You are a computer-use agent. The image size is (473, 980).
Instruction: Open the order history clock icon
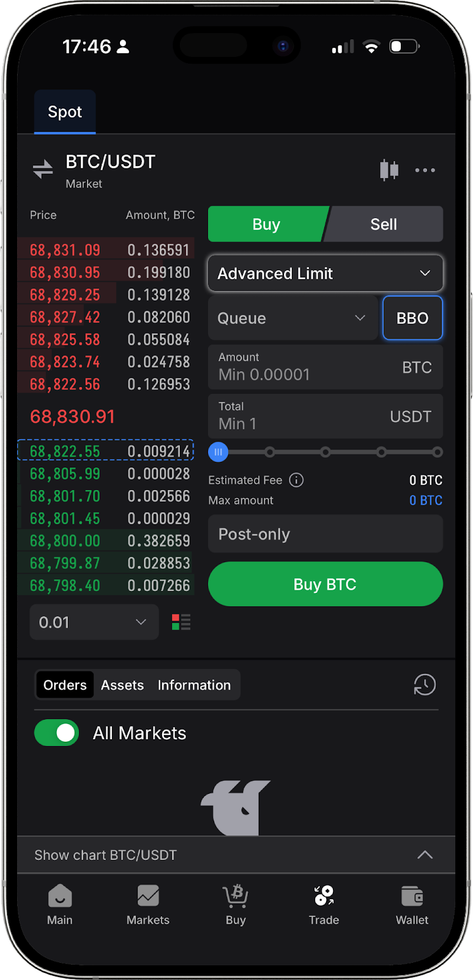pos(425,685)
